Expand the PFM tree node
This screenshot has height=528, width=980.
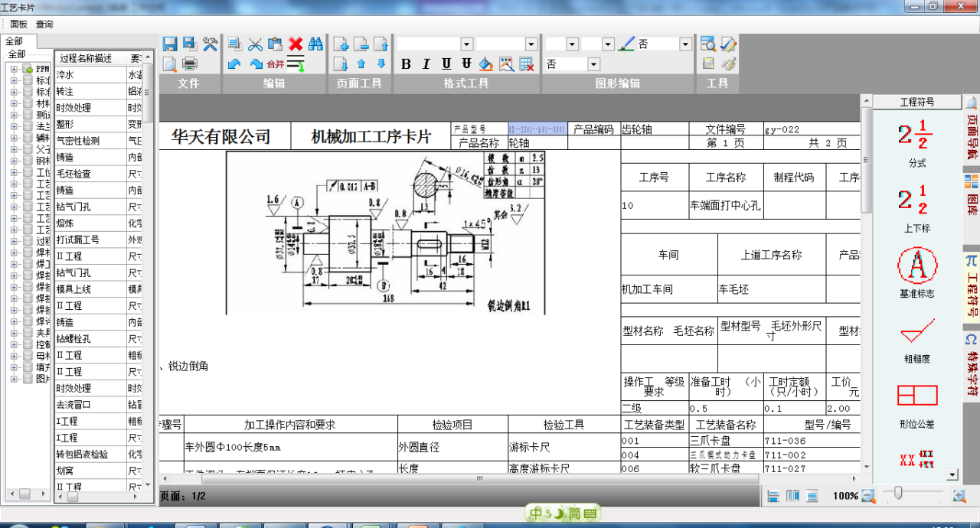click(14, 69)
